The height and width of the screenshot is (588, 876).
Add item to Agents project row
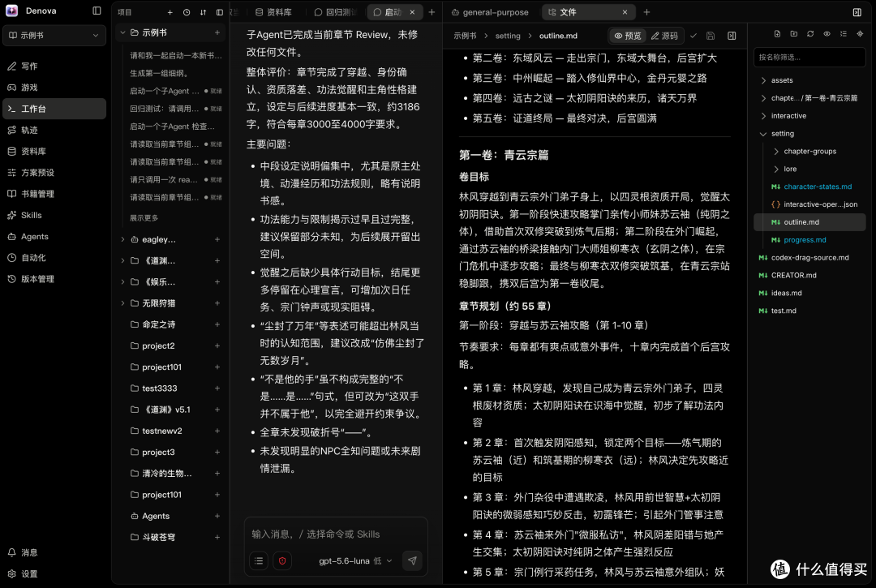point(217,516)
